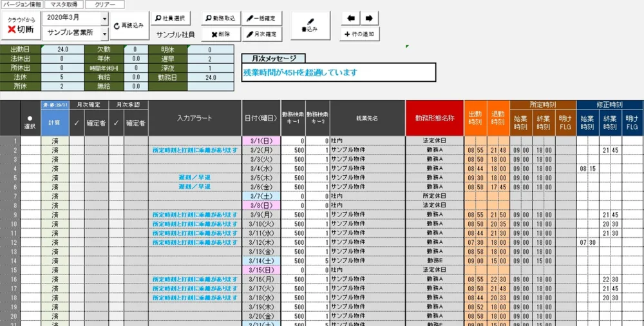Select the 3/5(木) date cell
This screenshot has width=644, height=326.
[x=261, y=178]
